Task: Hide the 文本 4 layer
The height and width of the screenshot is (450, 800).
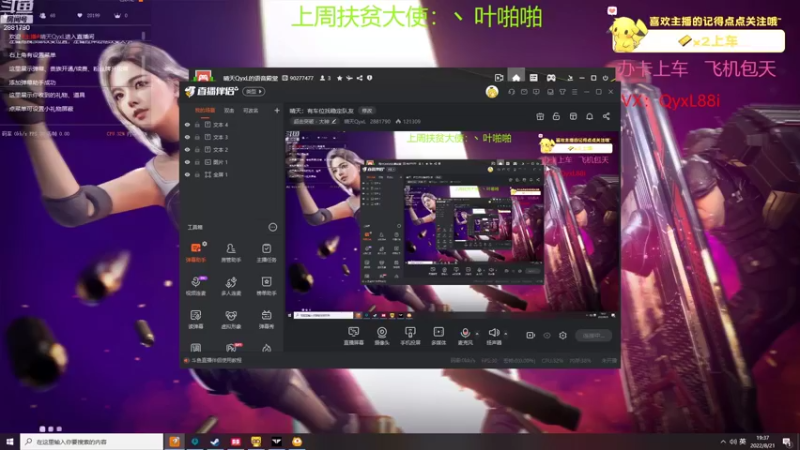Action: coord(188,124)
